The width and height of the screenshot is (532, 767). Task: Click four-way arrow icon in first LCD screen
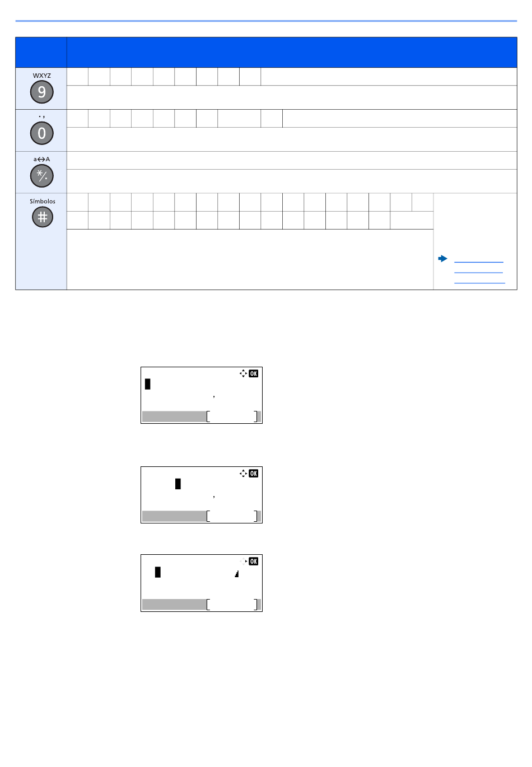point(244,373)
